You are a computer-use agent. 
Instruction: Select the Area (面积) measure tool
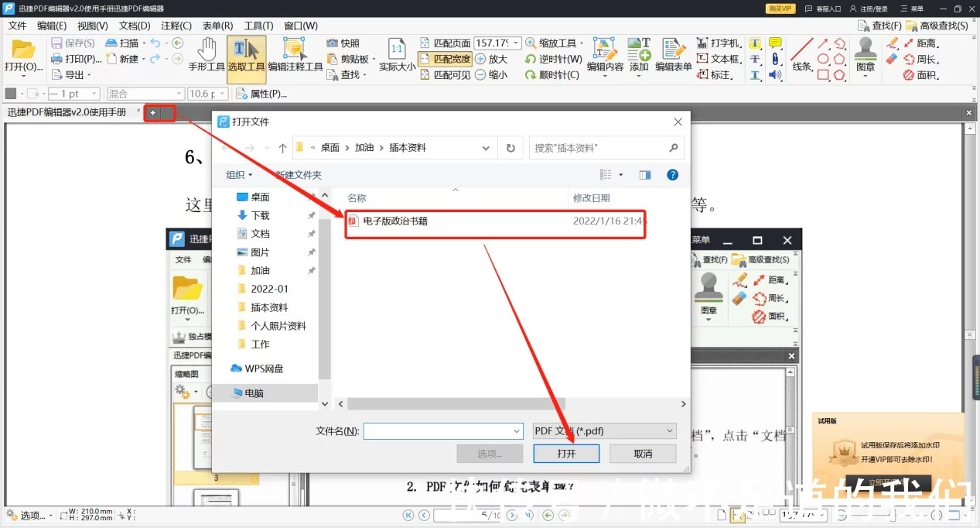click(920, 75)
